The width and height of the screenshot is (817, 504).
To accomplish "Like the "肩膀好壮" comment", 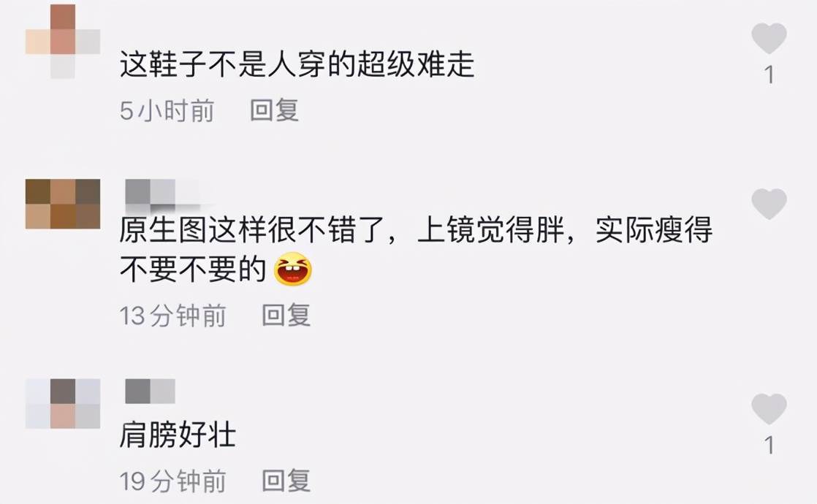I will 769,409.
